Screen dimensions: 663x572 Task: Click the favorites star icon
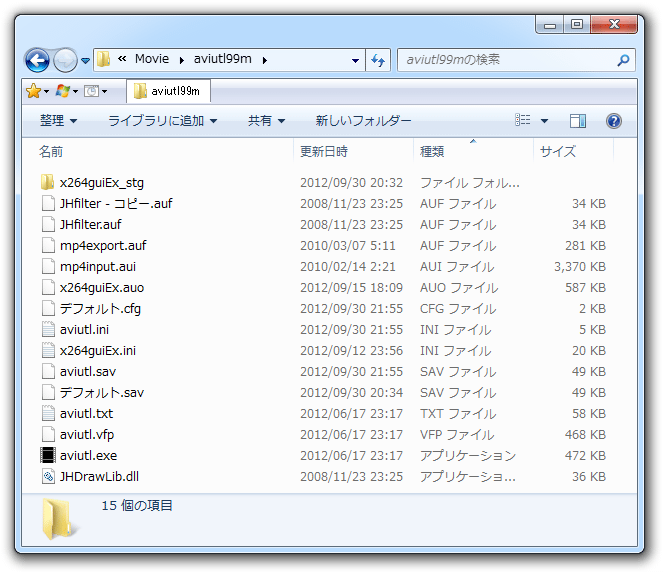(x=33, y=91)
